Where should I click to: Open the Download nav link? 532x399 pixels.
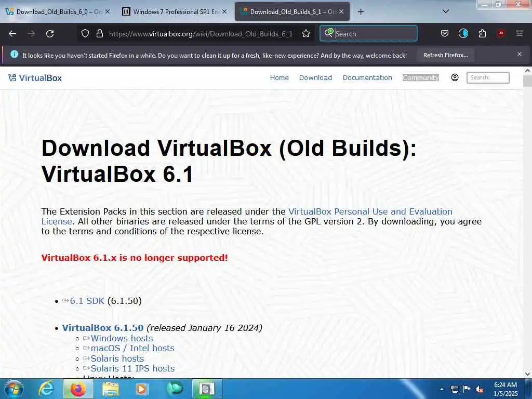315,78
